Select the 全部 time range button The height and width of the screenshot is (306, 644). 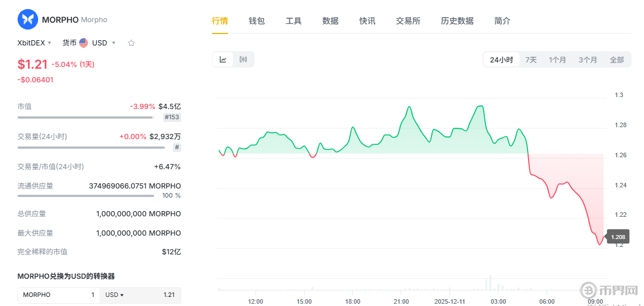coord(617,60)
